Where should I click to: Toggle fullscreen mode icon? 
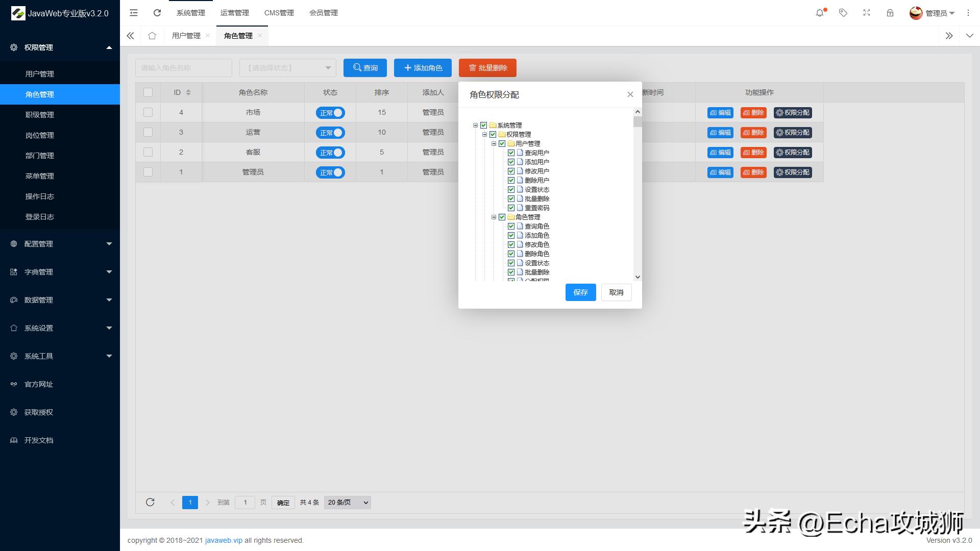(x=867, y=13)
